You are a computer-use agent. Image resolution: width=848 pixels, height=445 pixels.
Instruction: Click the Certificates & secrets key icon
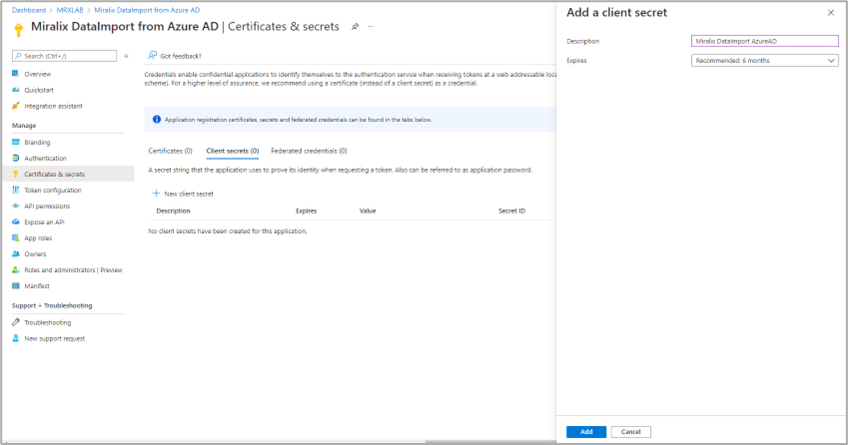(x=16, y=174)
